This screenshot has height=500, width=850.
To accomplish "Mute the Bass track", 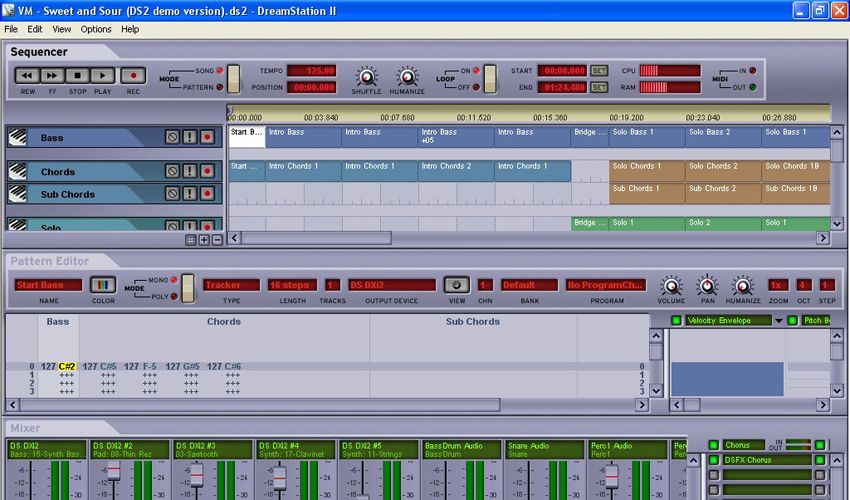I will click(172, 137).
